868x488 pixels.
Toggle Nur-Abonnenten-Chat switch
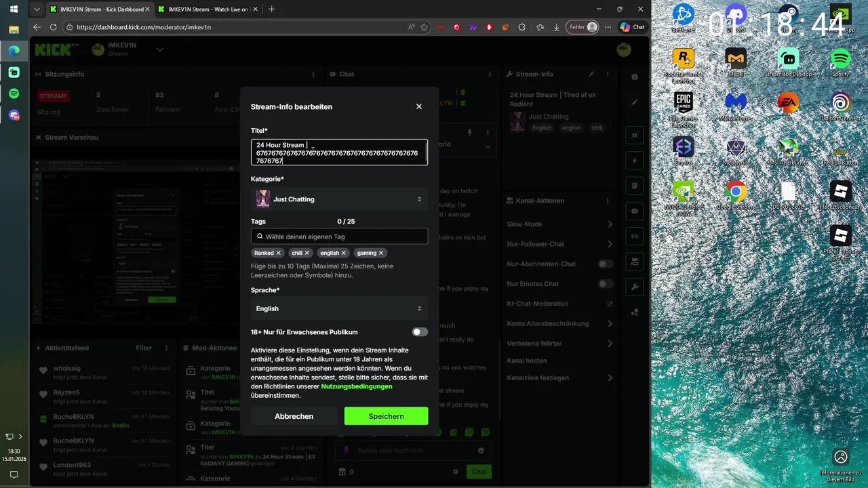[606, 264]
